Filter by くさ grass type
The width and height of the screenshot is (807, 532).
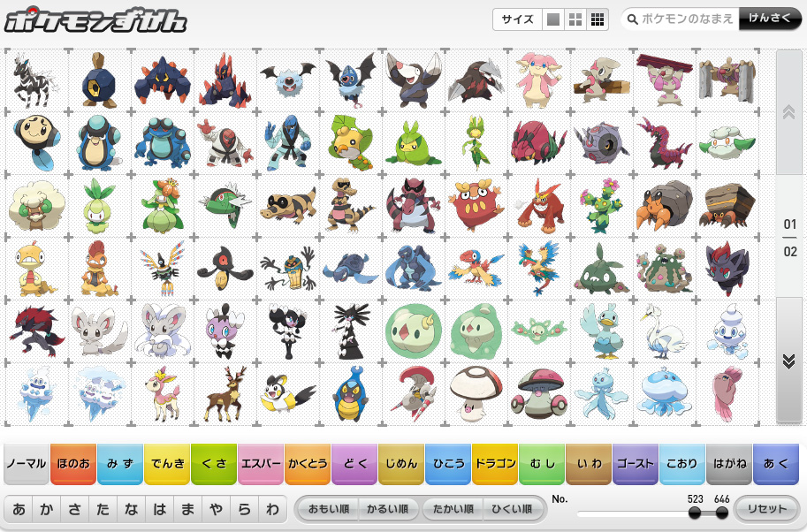(x=214, y=464)
